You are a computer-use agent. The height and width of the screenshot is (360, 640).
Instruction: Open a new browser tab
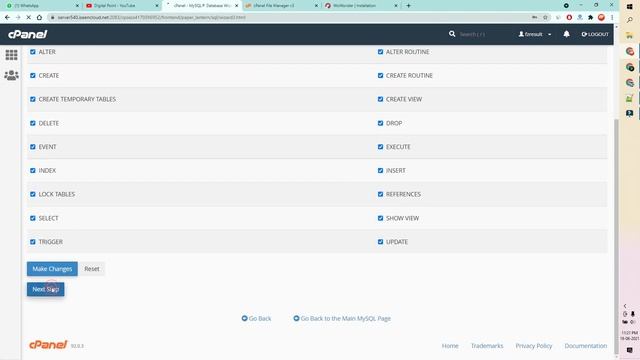tap(408, 6)
